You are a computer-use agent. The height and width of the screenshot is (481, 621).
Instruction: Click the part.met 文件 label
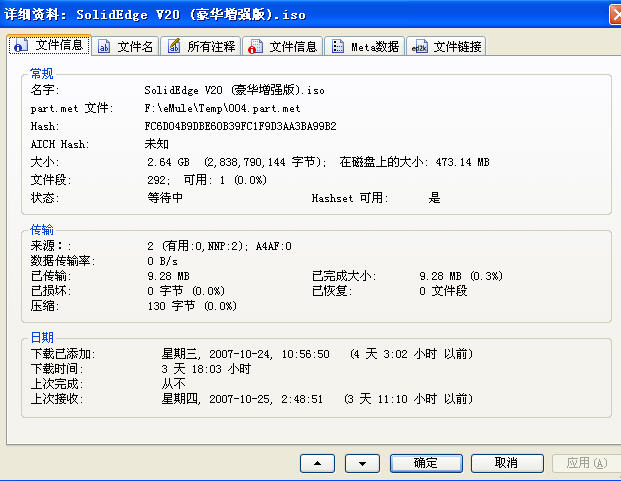click(72, 108)
